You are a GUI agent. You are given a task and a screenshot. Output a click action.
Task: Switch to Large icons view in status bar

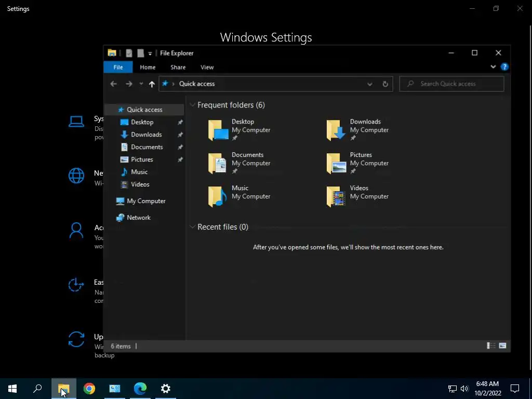[502, 345]
